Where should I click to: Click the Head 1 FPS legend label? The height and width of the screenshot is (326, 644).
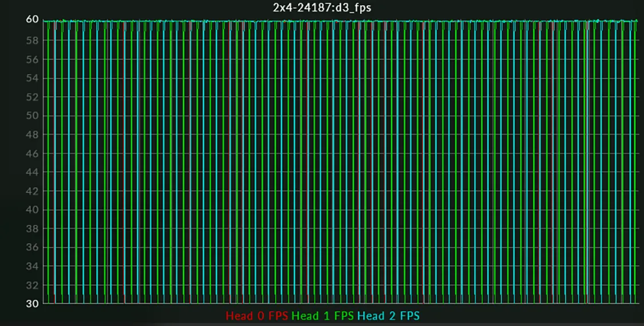322,316
